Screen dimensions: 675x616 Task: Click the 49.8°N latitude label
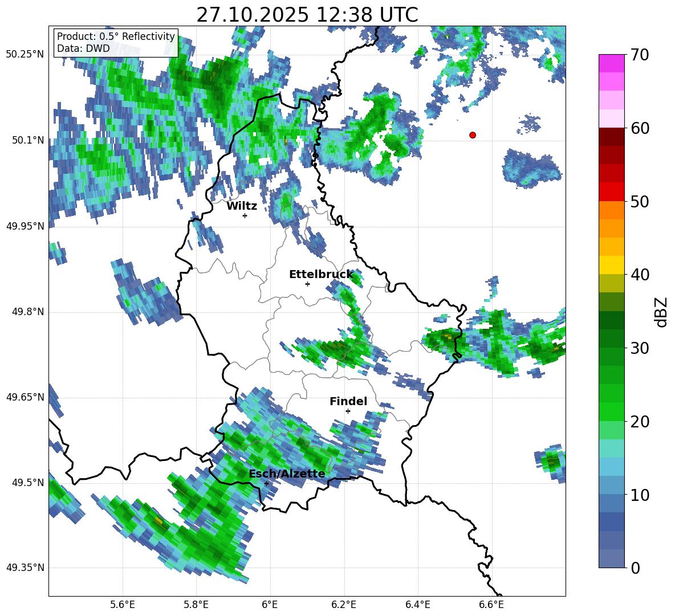click(x=29, y=312)
